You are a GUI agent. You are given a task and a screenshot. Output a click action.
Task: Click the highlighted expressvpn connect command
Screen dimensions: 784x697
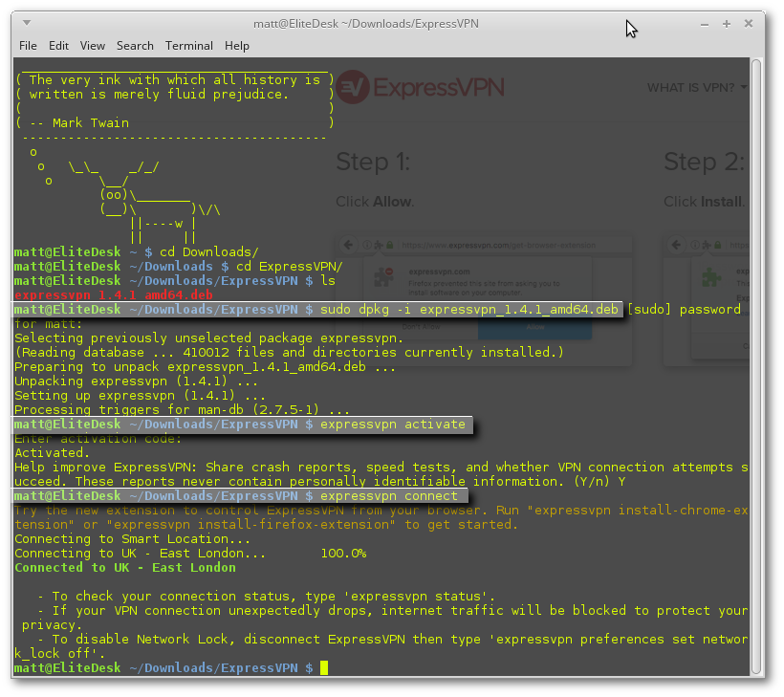pyautogui.click(x=389, y=496)
